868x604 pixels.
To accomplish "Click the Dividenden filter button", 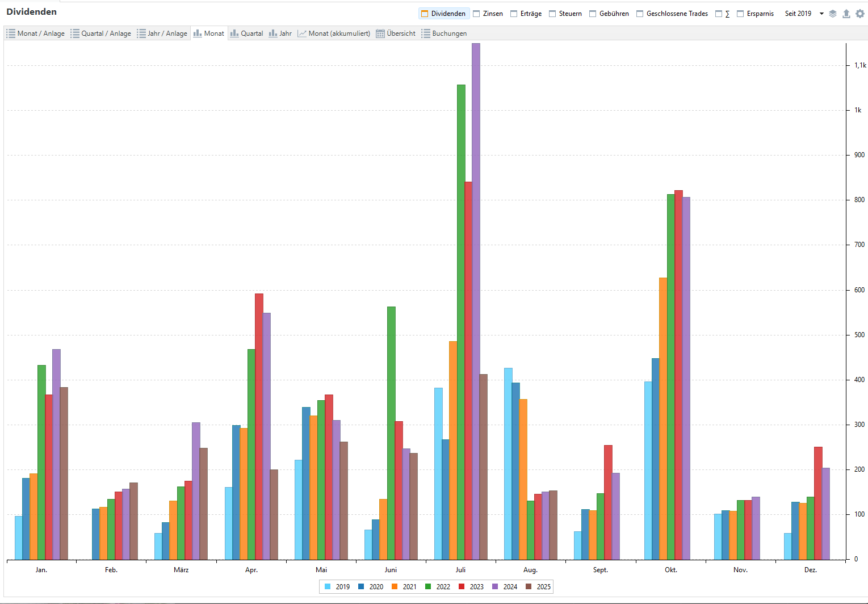I will pos(443,14).
